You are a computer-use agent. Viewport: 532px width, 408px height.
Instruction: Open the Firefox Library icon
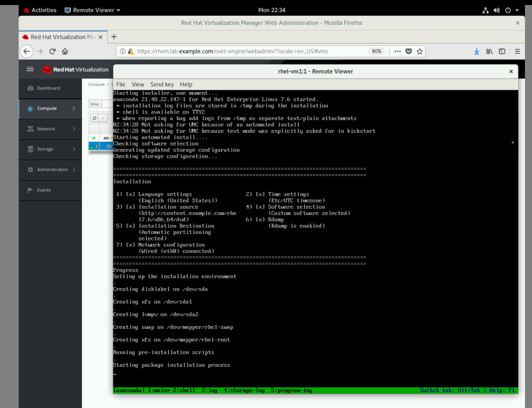pos(489,51)
